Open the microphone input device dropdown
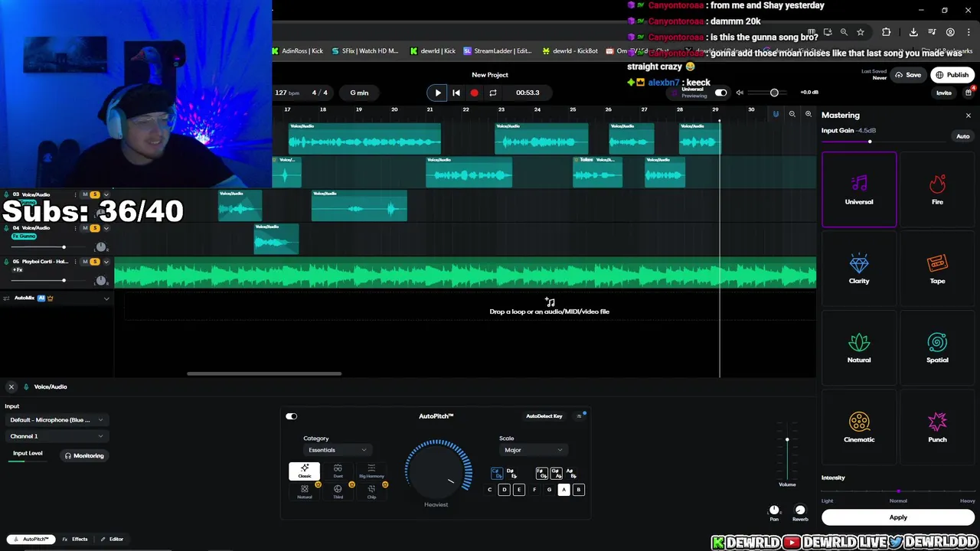The image size is (980, 551). pyautogui.click(x=56, y=420)
